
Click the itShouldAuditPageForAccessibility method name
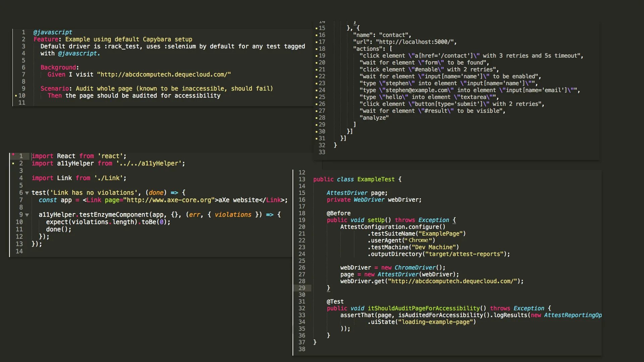(424, 308)
